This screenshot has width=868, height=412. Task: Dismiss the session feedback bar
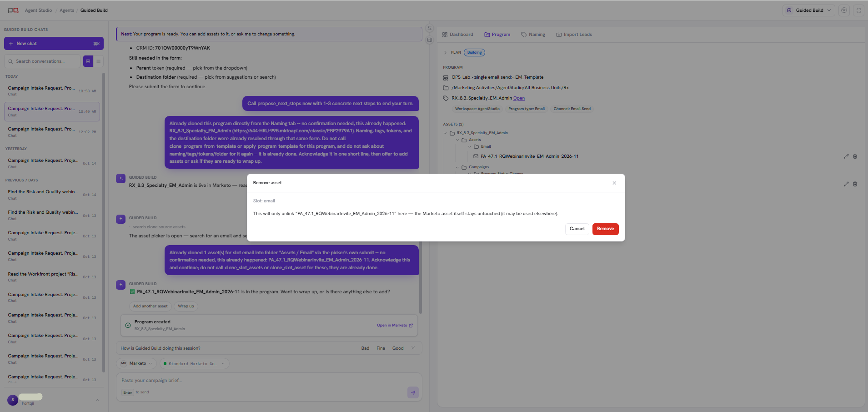[x=413, y=348]
